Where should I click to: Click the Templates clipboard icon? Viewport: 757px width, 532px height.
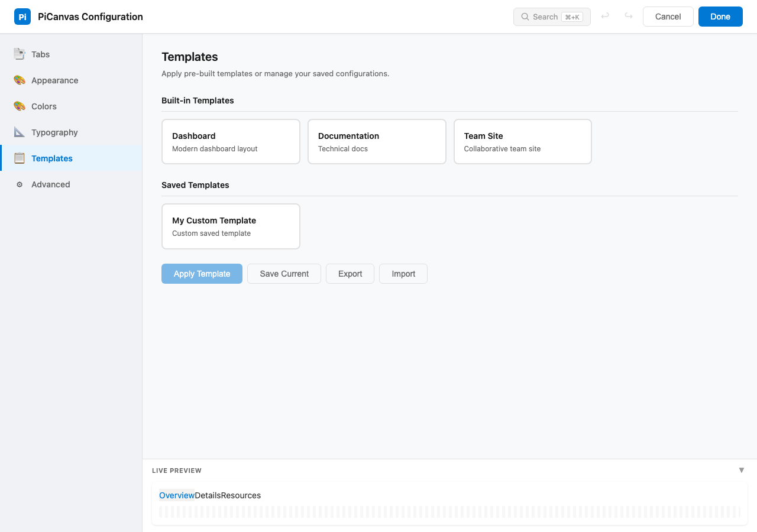tap(20, 158)
